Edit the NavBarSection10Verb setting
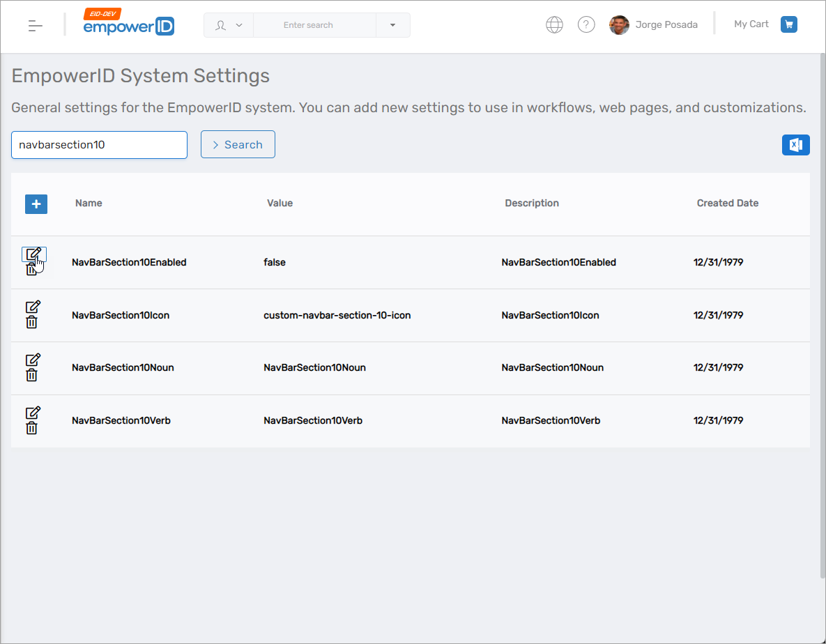The height and width of the screenshot is (644, 826). point(33,413)
